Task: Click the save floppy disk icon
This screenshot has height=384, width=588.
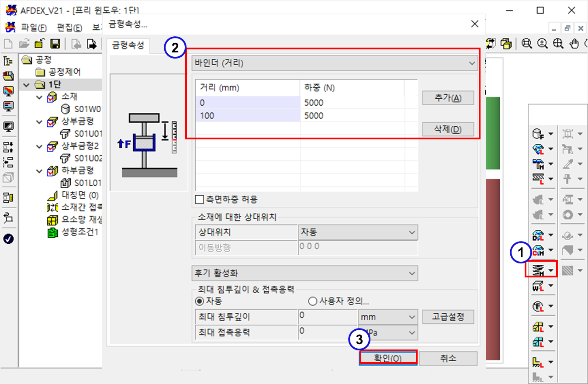Action: (55, 44)
